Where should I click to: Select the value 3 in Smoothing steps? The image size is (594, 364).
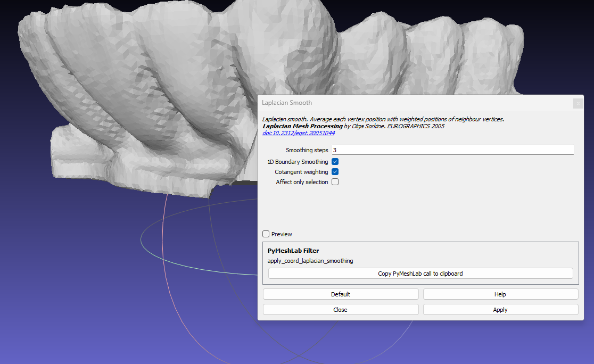pyautogui.click(x=334, y=150)
